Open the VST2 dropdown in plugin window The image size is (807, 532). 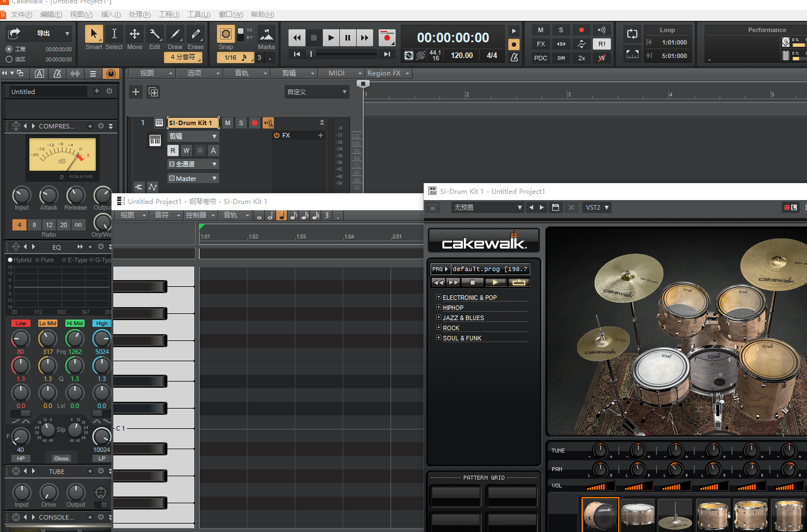pos(597,207)
